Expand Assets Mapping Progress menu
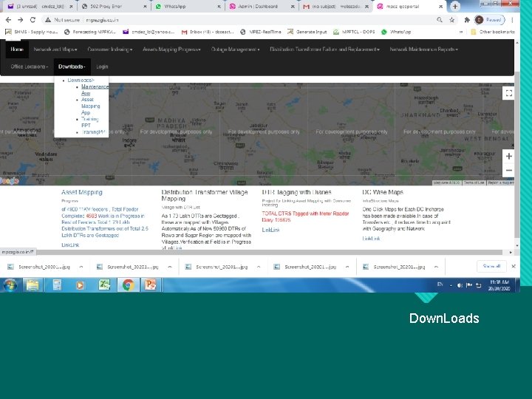Image resolution: width=532 pixels, height=399 pixels. point(171,50)
